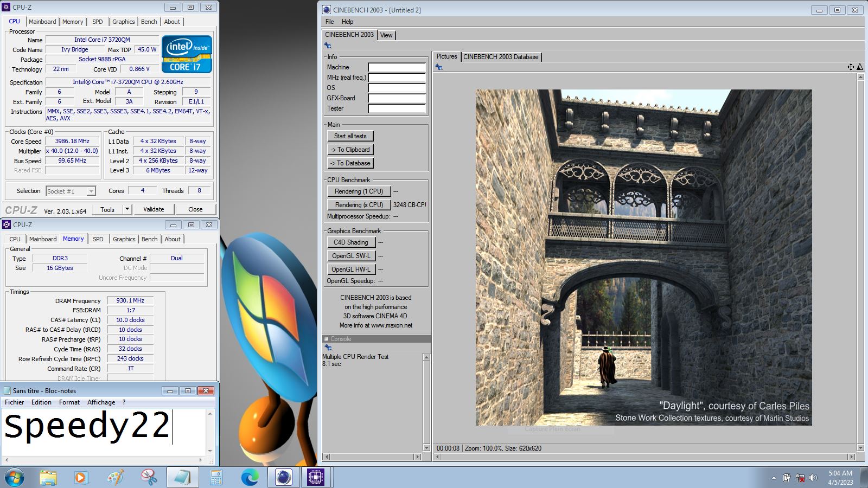Click the triangle icon at Pictures panel top right

point(860,67)
